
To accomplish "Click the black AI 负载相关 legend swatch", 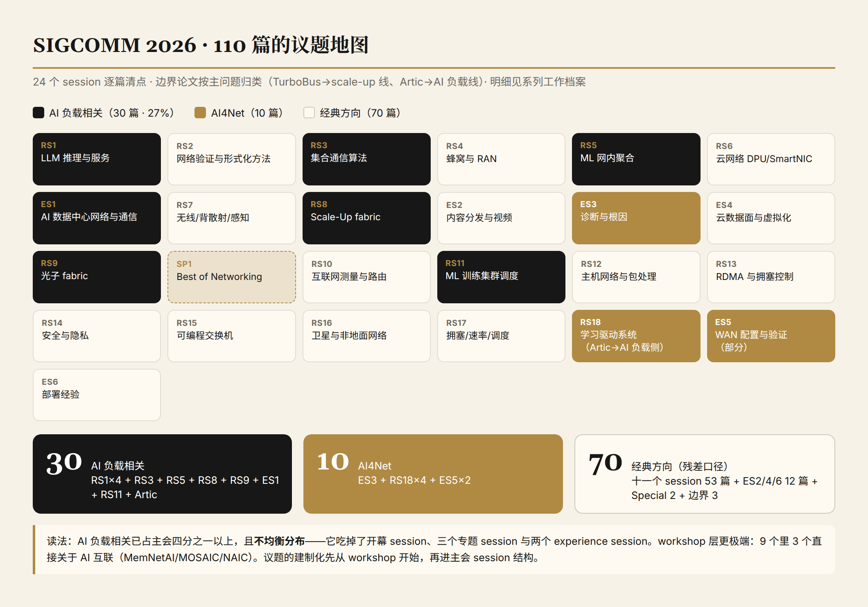I will [x=38, y=113].
